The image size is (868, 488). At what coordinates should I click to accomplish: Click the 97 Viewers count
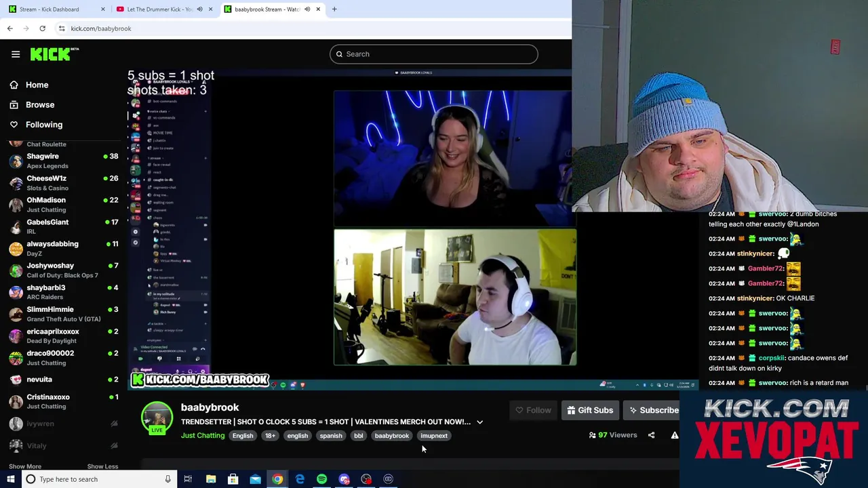(x=613, y=435)
